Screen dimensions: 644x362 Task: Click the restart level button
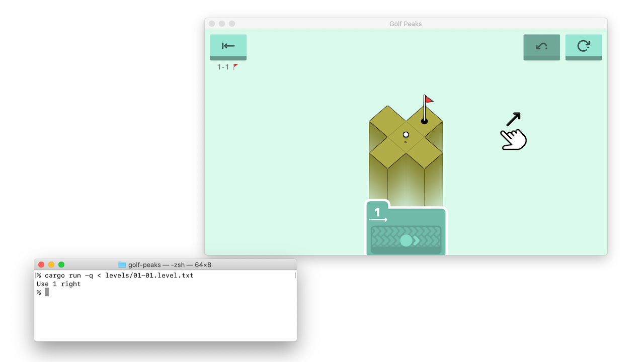tap(584, 47)
